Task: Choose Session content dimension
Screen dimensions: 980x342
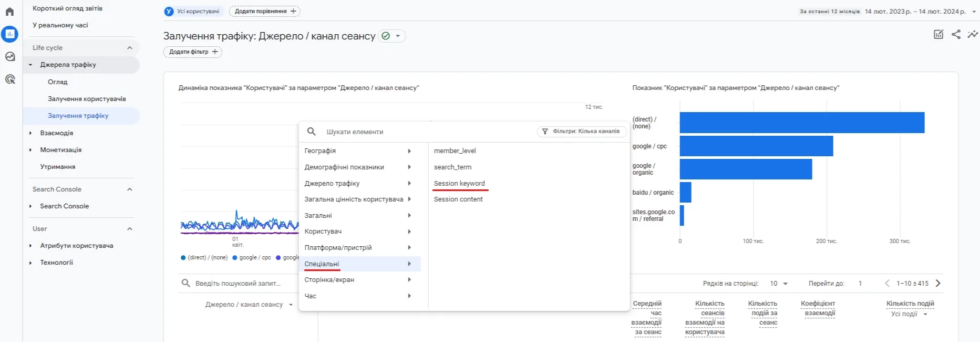Action: click(x=458, y=199)
